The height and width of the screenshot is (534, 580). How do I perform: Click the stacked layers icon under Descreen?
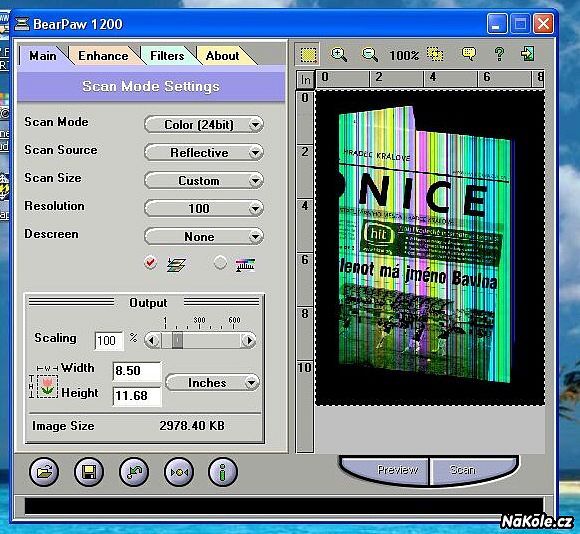pos(176,264)
